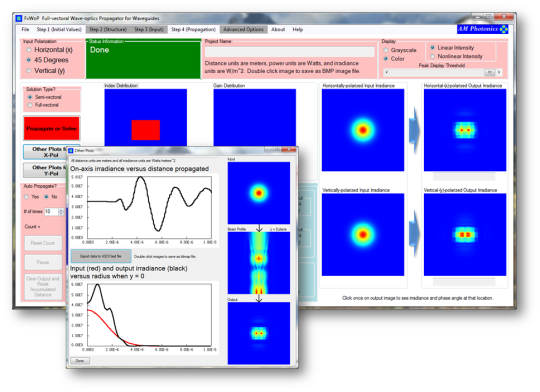Click Vertically-polarized Input Irradiance image
This screenshot has height=392, width=540.
363,235
